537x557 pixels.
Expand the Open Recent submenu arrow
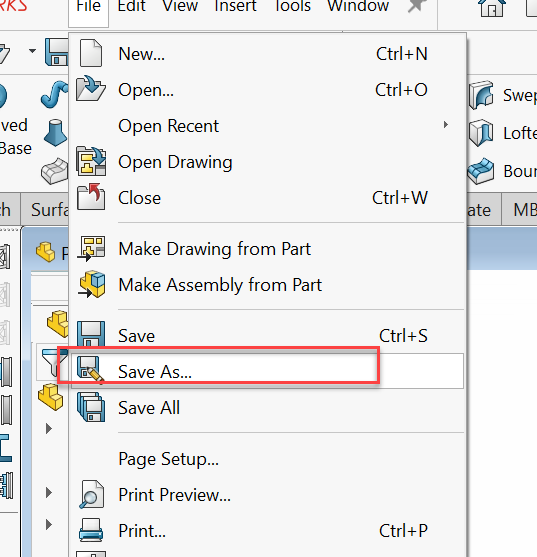(446, 125)
